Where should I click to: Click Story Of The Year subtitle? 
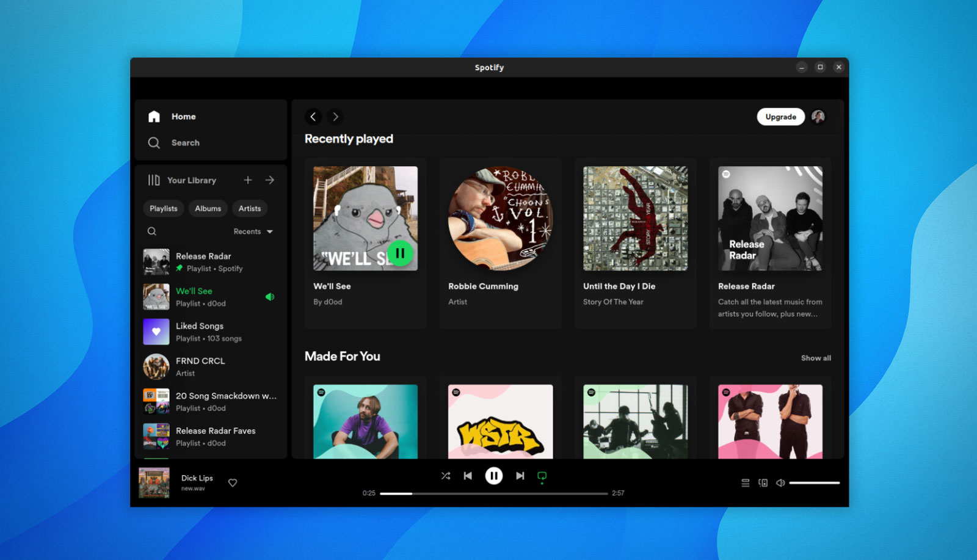tap(613, 302)
